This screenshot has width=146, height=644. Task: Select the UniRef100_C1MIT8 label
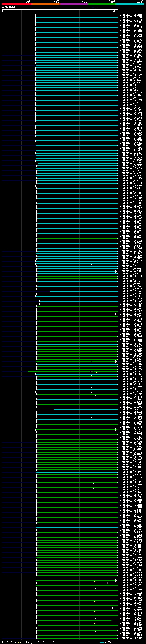(x=131, y=170)
